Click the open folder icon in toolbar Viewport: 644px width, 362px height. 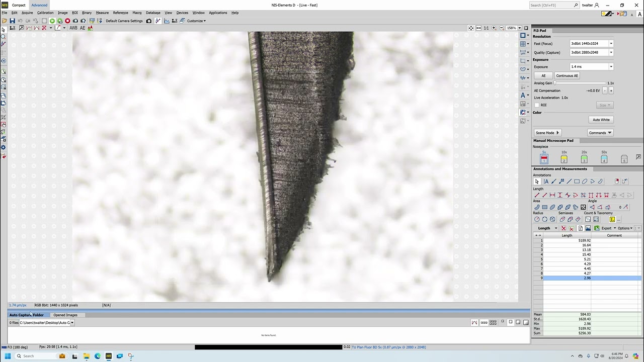pos(5,21)
